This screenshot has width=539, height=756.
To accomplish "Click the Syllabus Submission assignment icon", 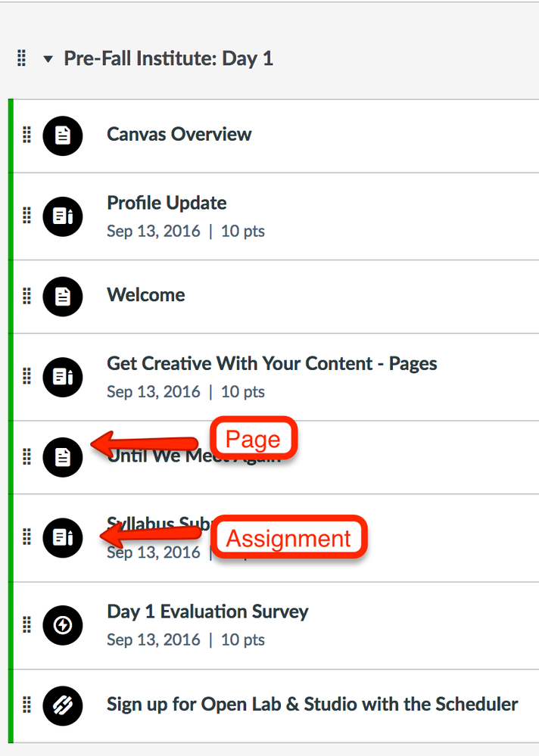I will 63,537.
